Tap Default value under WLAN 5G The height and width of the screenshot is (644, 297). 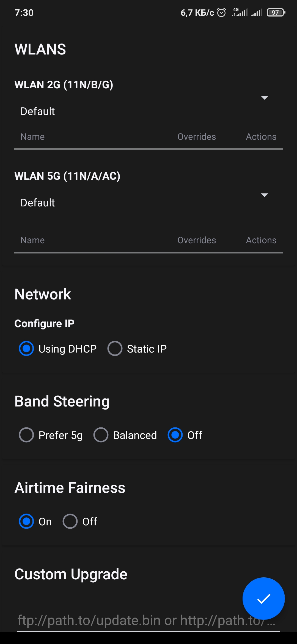pyautogui.click(x=38, y=203)
